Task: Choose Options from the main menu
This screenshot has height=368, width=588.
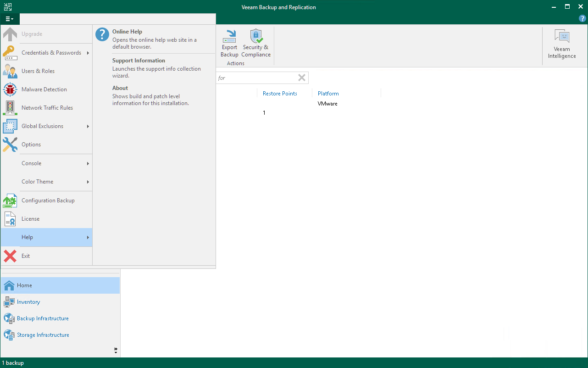Action: pyautogui.click(x=47, y=145)
